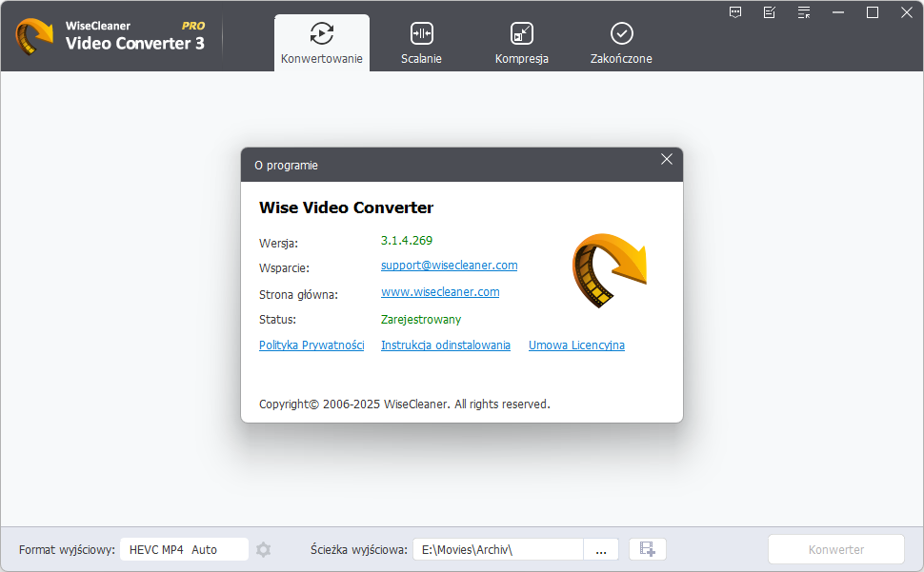Switch to the Konwertowanie tab
924x572 pixels.
click(x=322, y=43)
